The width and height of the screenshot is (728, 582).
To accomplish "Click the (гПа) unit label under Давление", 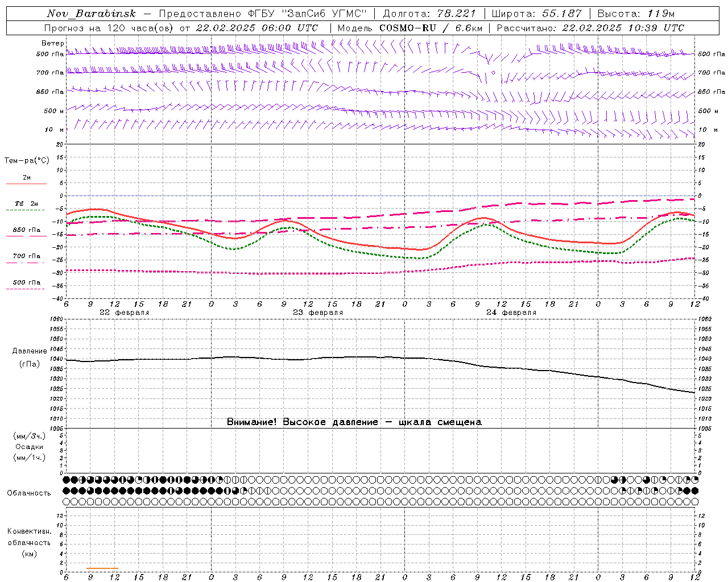I will tap(30, 364).
